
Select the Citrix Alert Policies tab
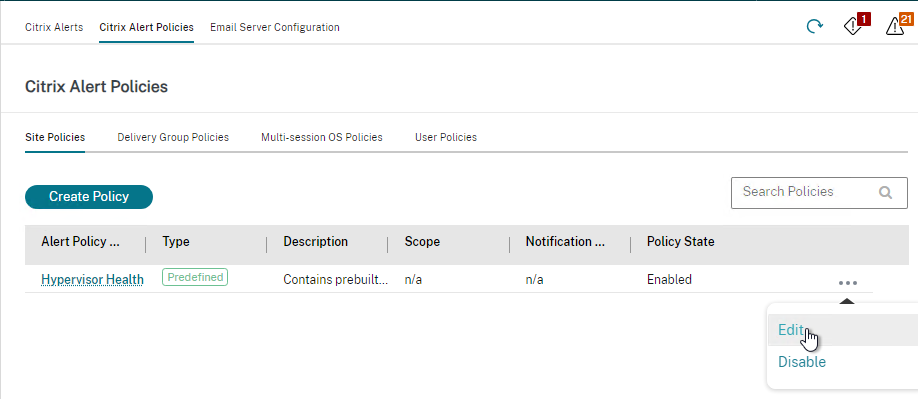146,27
